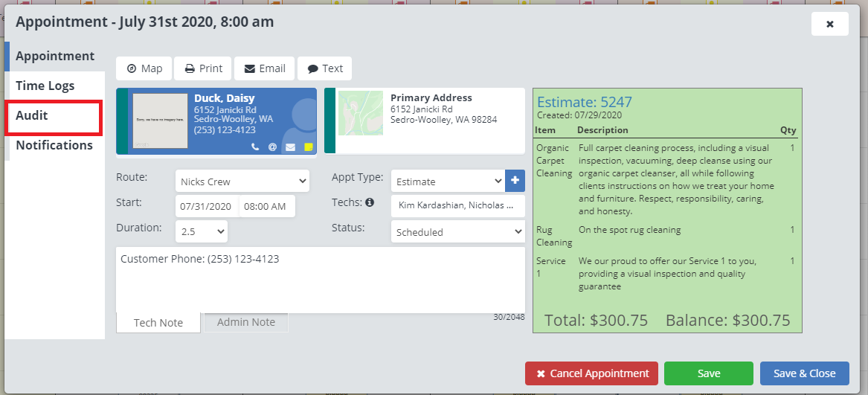Click the @ icon on the customer card
868x395 pixels.
(272, 147)
